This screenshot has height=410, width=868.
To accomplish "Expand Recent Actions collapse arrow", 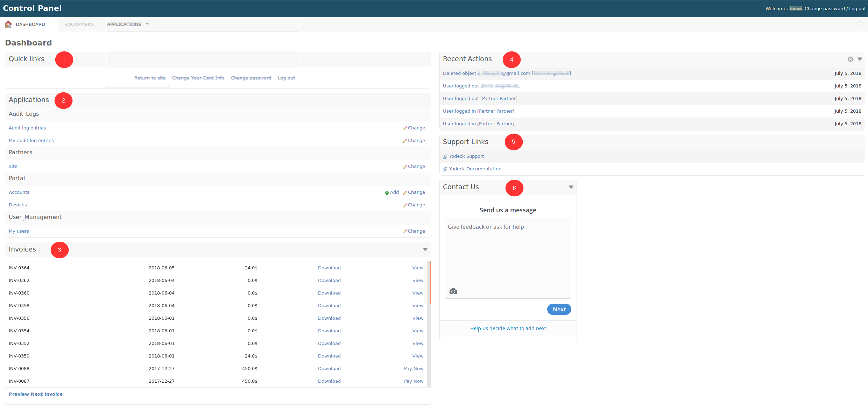I will 860,59.
